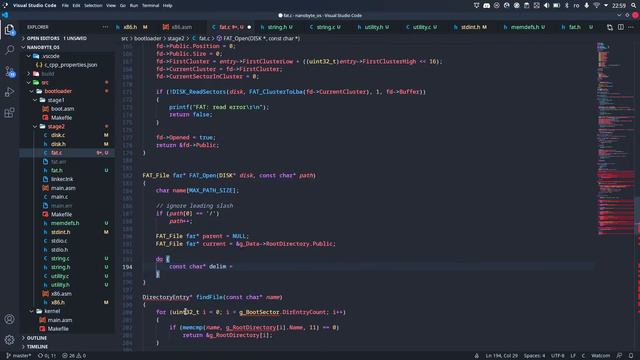Viewport: 640px width, 360px height.
Task: Collapse the stage2 folder
Action: (67, 127)
